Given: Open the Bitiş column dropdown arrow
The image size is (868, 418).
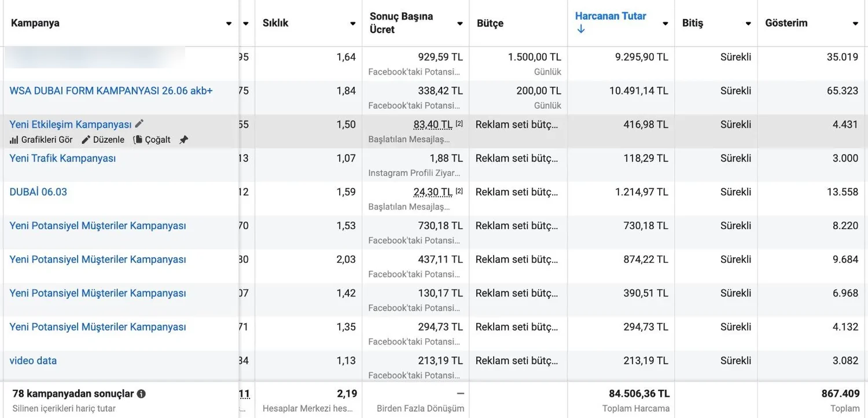Looking at the screenshot, I should [748, 24].
